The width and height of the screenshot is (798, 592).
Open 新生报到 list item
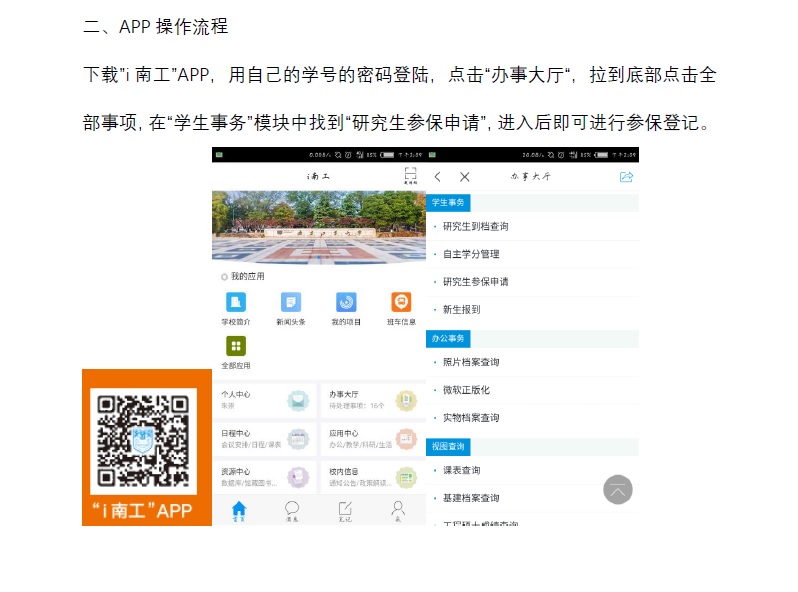click(x=532, y=309)
